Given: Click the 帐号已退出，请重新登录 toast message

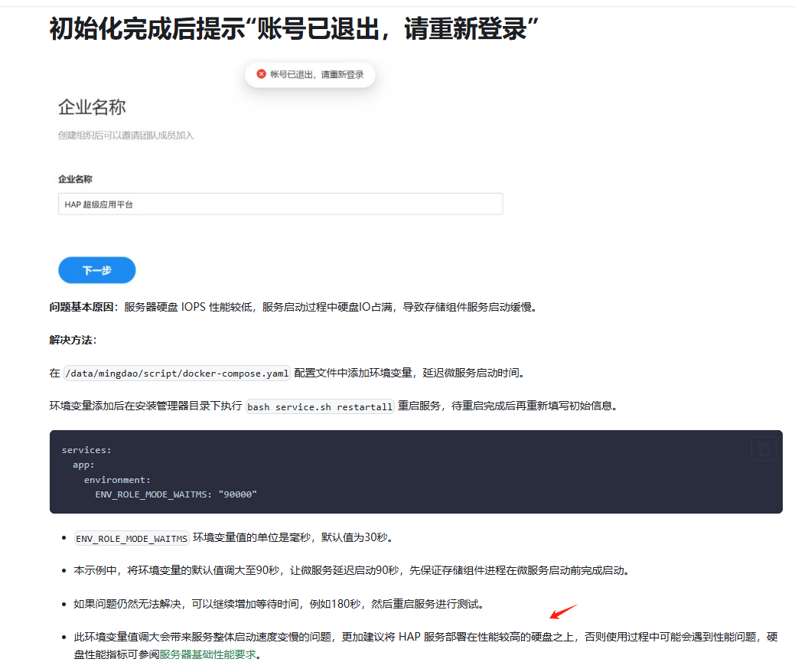Looking at the screenshot, I should pos(310,74).
